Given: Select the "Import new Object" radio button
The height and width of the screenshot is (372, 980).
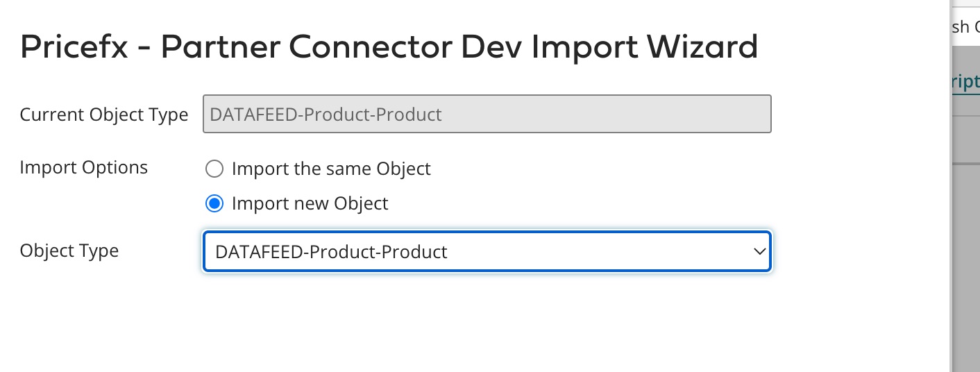Looking at the screenshot, I should 214,203.
